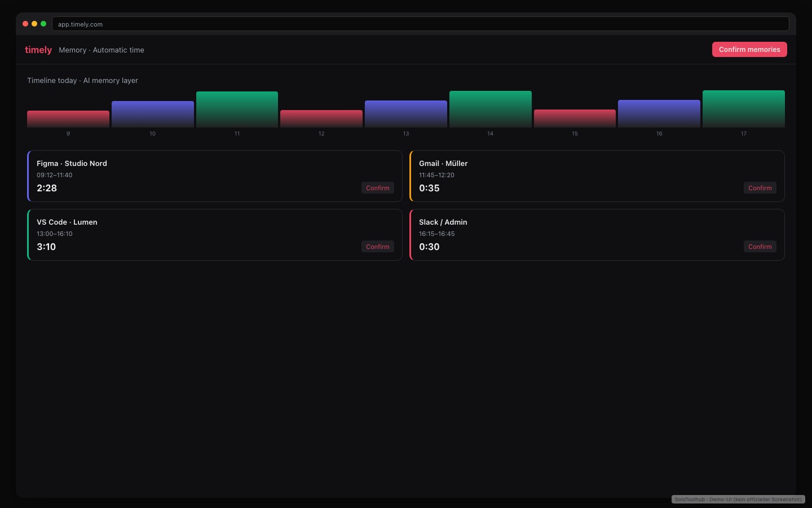Open the Figma · Studio Nord title
The image size is (812, 508).
(72, 163)
